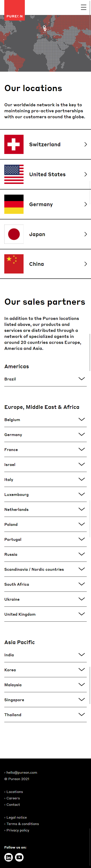Open the hamburger menu icon

[x=84, y=7]
